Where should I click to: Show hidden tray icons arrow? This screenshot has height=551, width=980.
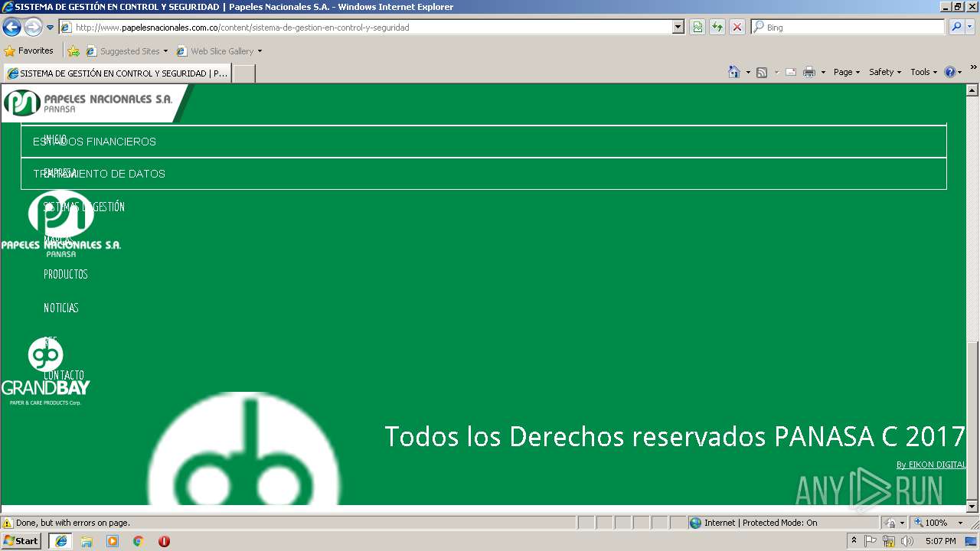[x=854, y=540]
